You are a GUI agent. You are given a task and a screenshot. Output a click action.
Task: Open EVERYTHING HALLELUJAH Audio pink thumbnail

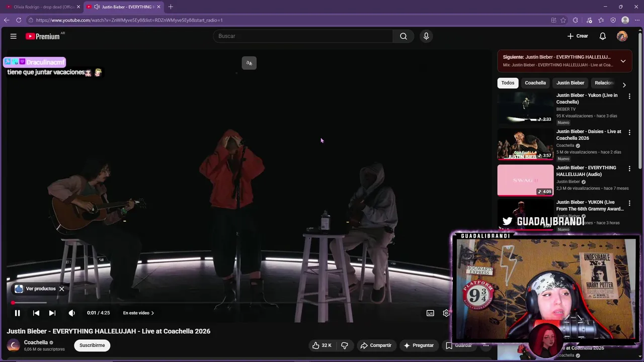525,180
